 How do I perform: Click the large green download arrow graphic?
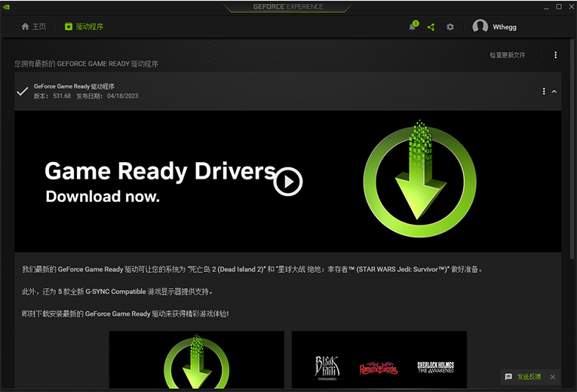[x=419, y=179]
